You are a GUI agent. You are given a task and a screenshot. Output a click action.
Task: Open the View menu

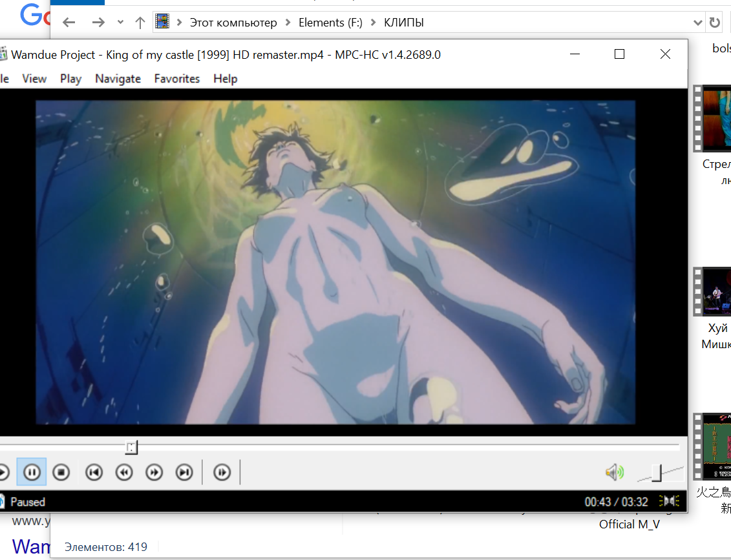click(x=34, y=79)
